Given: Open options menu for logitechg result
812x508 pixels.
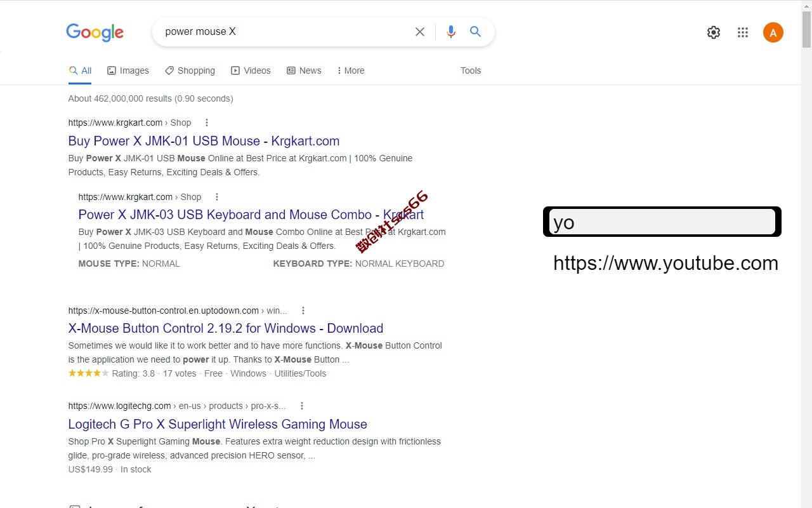Looking at the screenshot, I should 302,406.
